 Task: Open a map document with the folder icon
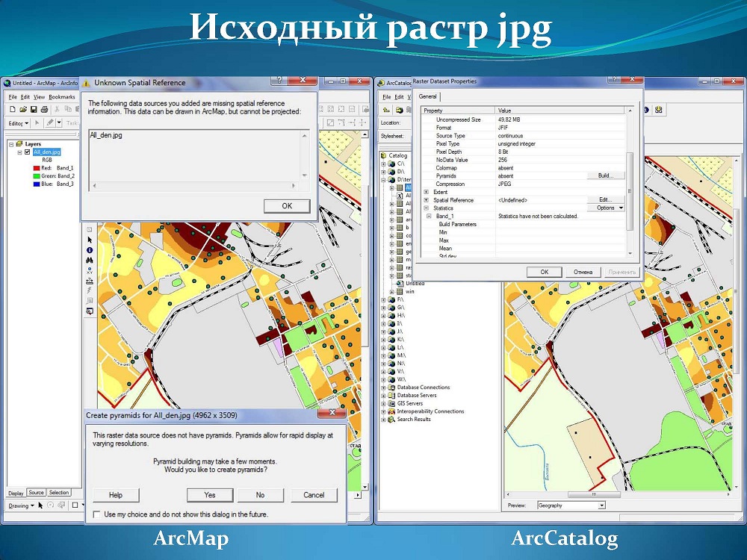pos(23,110)
